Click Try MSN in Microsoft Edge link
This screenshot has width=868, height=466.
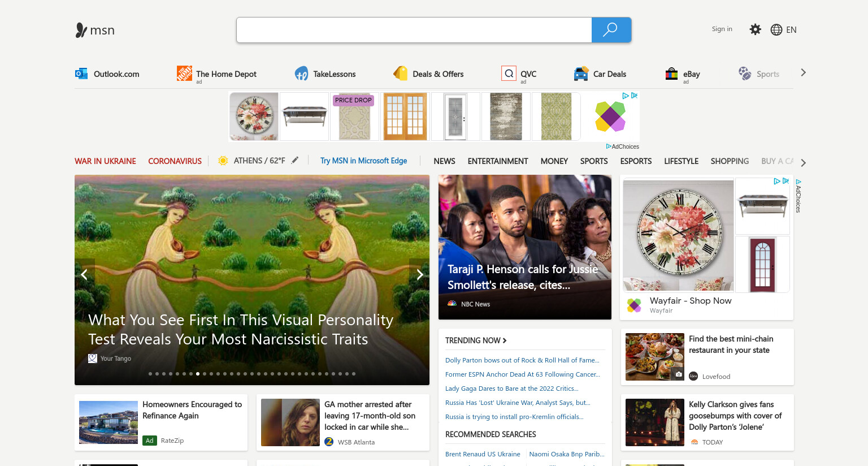click(x=363, y=161)
